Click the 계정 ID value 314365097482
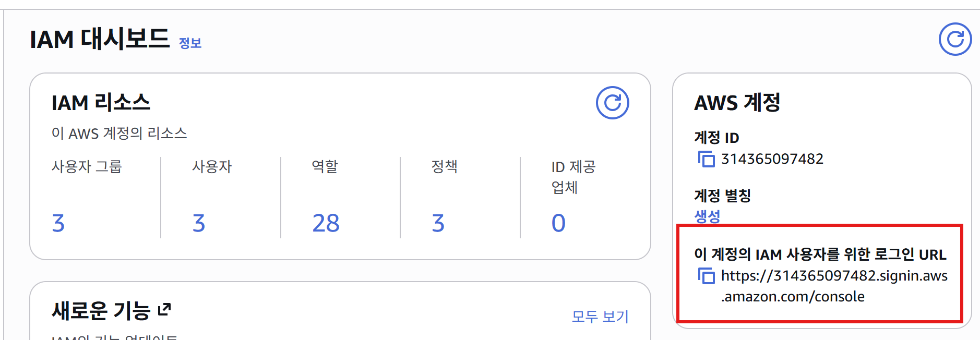 (772, 160)
